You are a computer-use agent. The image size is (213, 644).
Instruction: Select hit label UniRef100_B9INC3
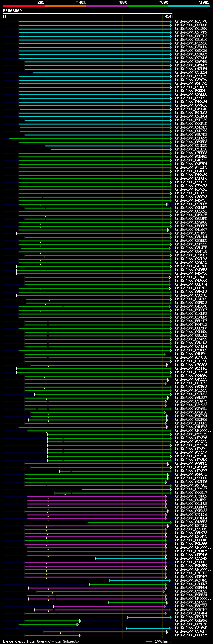(x=191, y=113)
